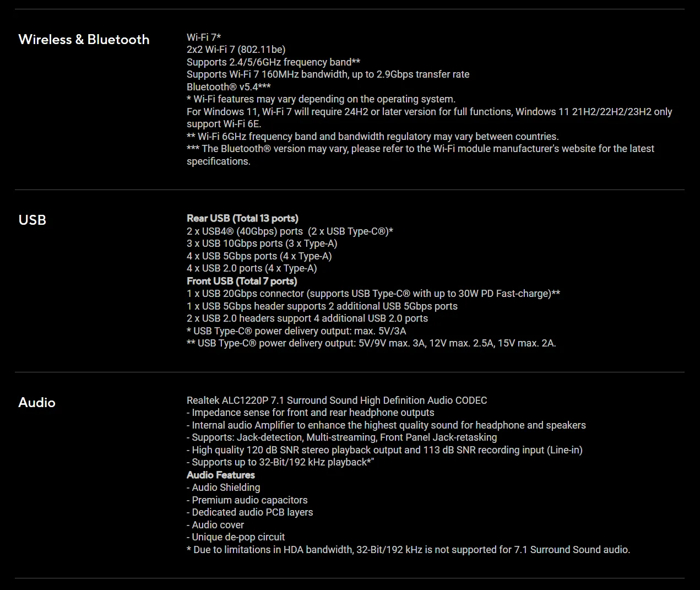This screenshot has width=700, height=590.
Task: Click the "Front USB (Total 7 ports)" subheading
Action: (242, 282)
